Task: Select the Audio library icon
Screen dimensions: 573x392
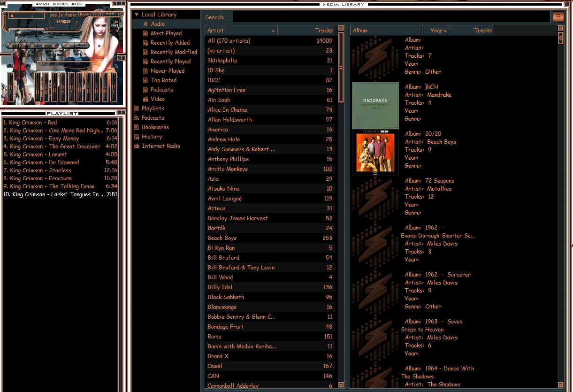Action: [145, 24]
